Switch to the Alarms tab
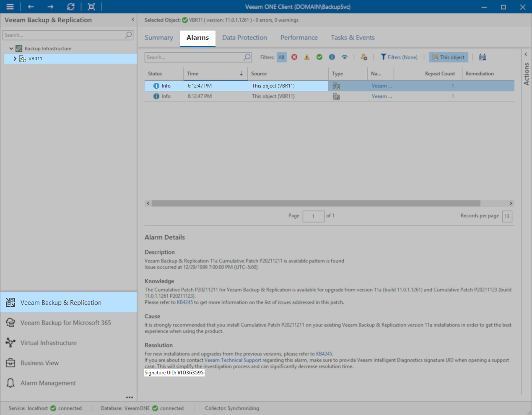 (197, 38)
